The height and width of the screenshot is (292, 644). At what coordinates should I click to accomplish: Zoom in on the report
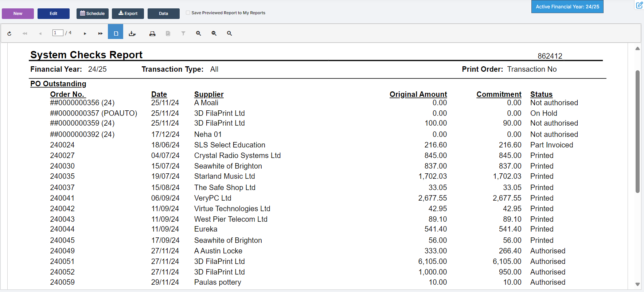[199, 33]
